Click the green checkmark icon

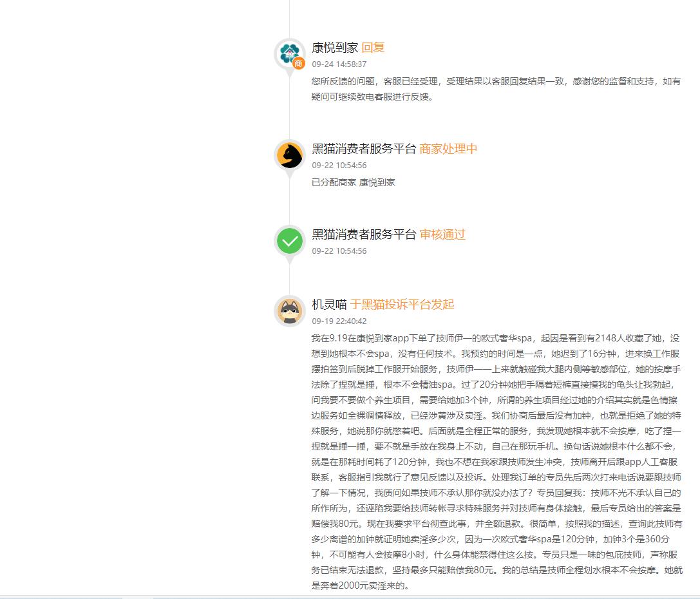(289, 242)
